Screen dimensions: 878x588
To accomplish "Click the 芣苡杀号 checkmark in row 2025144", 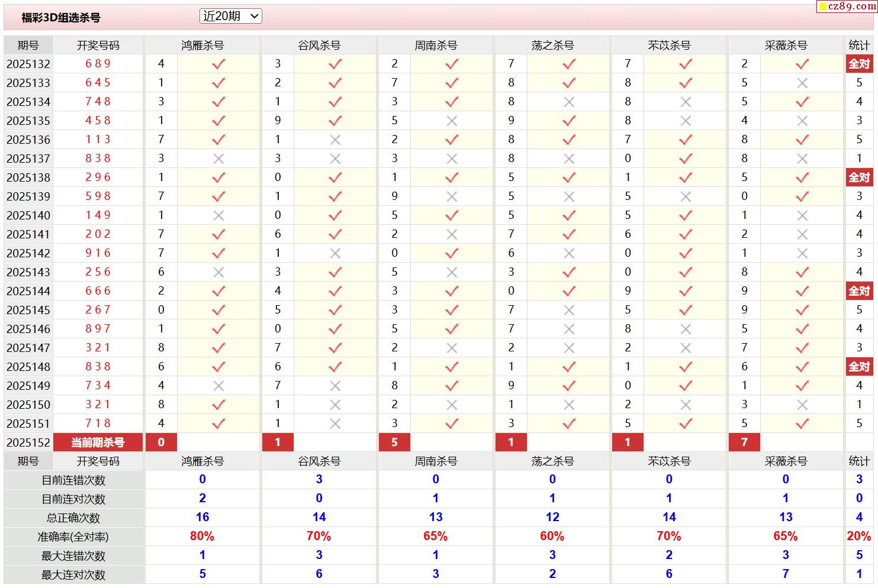I will [x=686, y=291].
